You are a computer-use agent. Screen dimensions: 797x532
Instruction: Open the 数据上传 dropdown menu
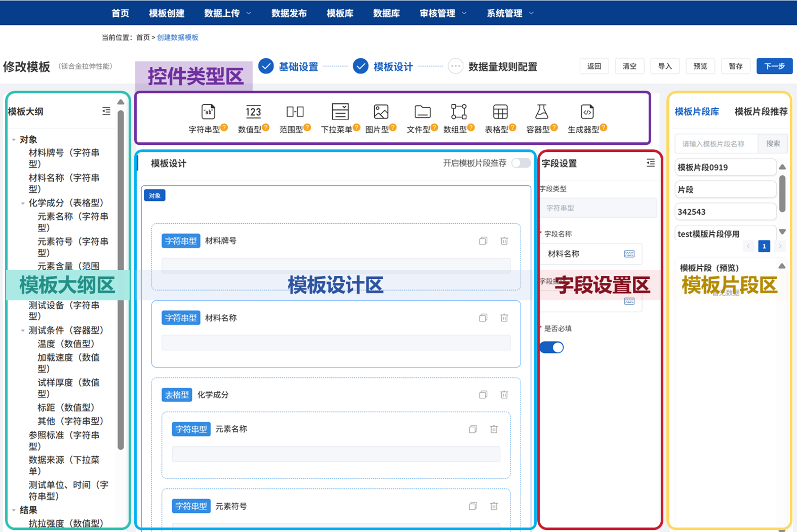point(227,13)
